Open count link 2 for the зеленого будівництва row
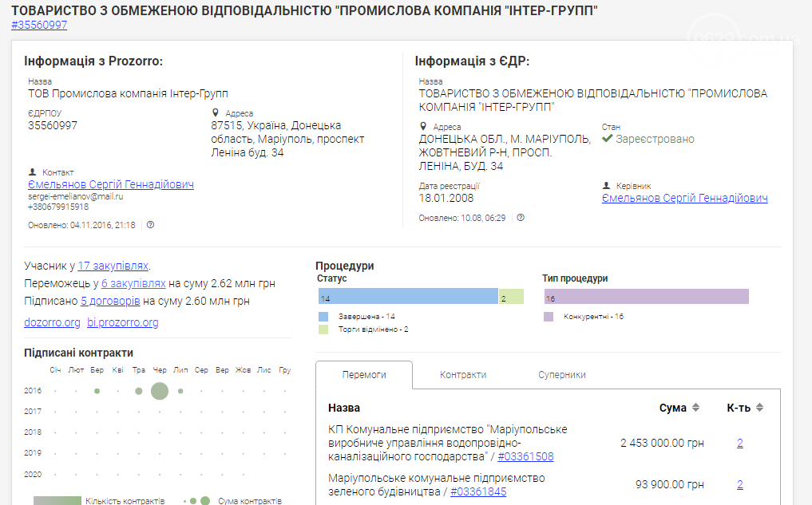This screenshot has width=812, height=505. pos(740,485)
